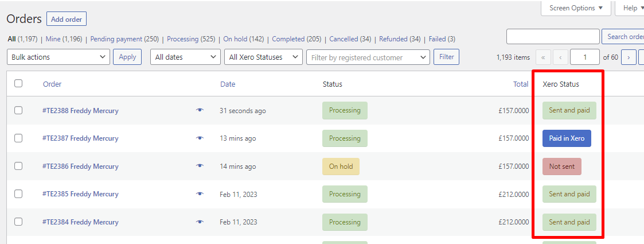Open the All dates dropdown
This screenshot has height=244, width=644.
[185, 57]
